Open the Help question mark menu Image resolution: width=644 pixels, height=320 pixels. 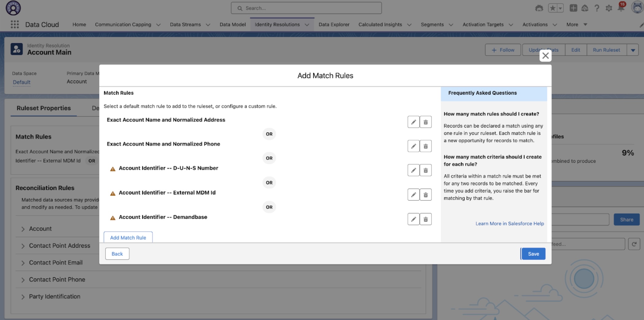(x=597, y=8)
